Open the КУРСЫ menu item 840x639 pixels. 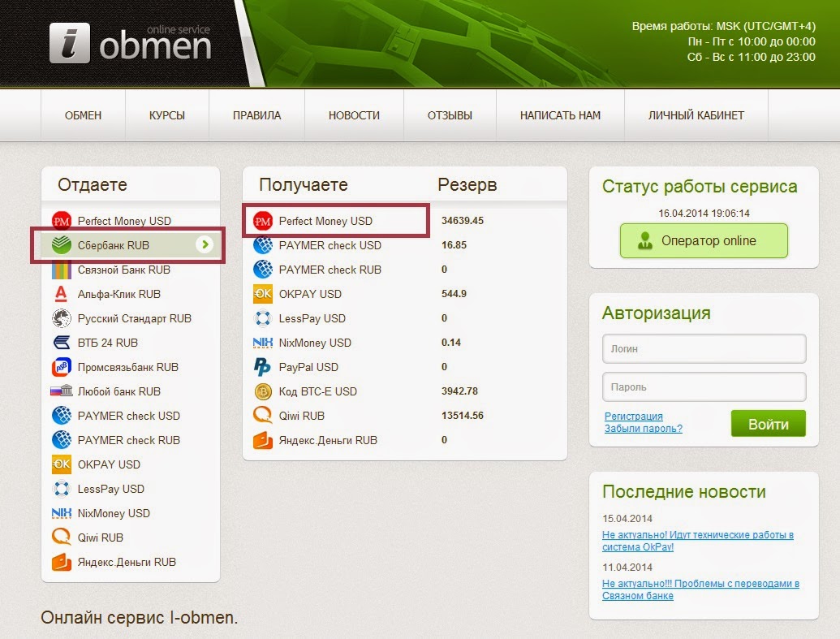[x=166, y=114]
